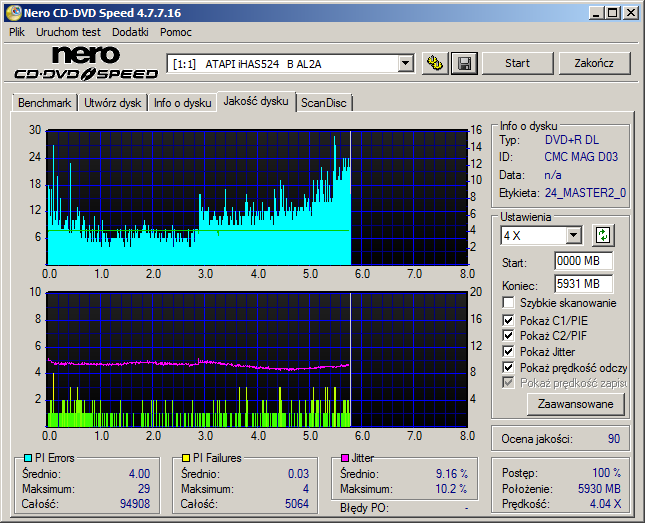Click Jitter average 9.16 %
645x523 pixels.
(x=452, y=474)
